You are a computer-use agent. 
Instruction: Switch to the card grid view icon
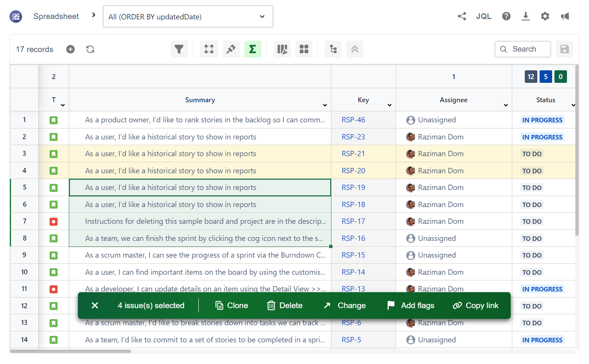pyautogui.click(x=304, y=49)
